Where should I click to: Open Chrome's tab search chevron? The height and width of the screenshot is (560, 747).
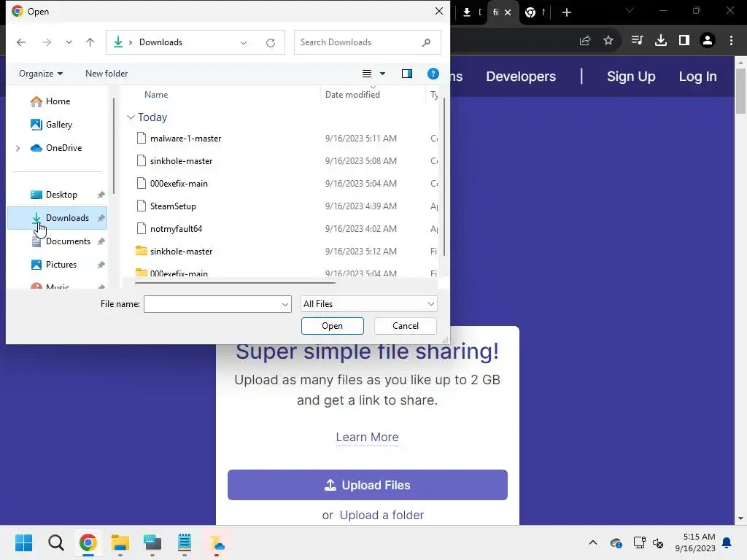(x=629, y=10)
